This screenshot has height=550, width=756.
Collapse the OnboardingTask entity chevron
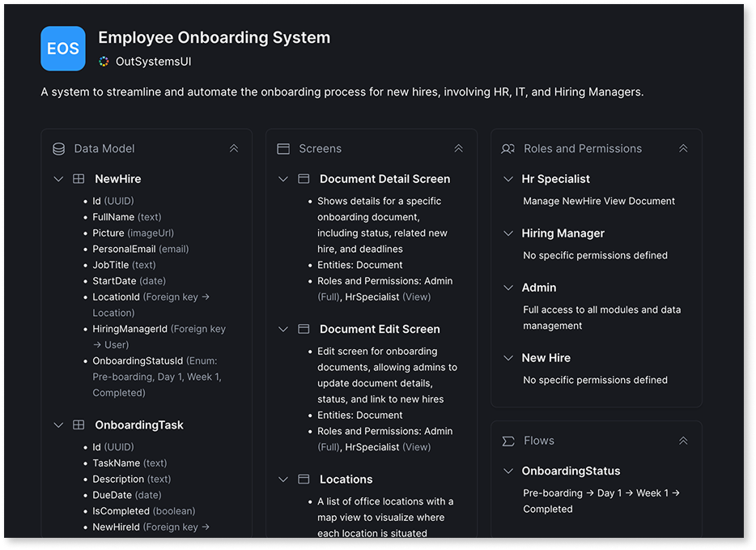[58, 425]
